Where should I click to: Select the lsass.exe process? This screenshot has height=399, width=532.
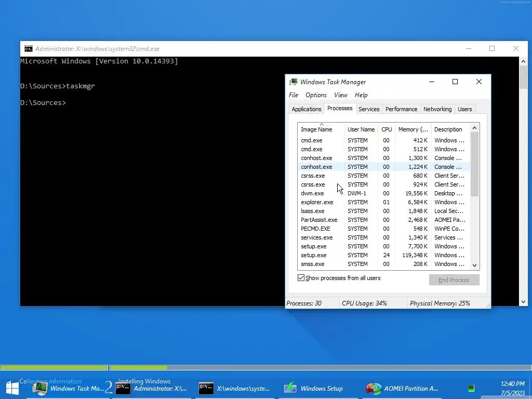384,211
